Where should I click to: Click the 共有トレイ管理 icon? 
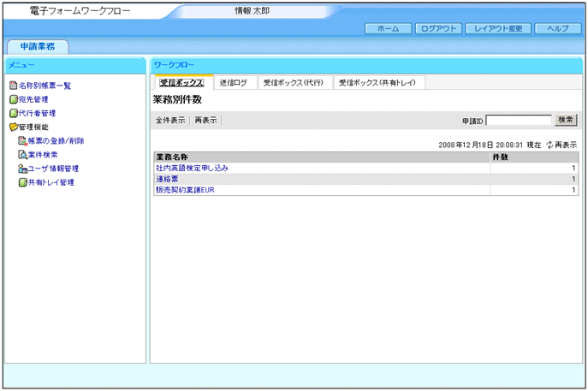(22, 182)
